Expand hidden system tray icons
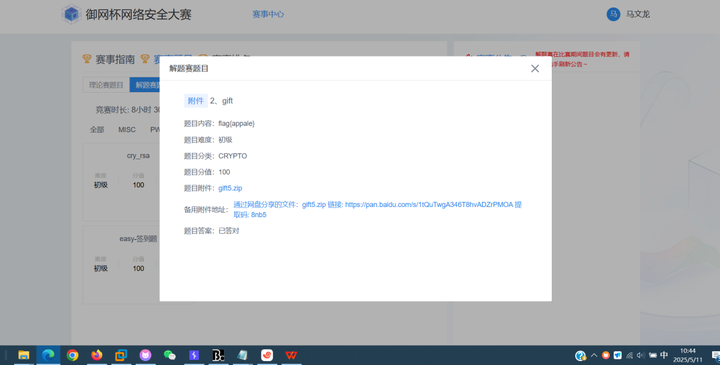 point(594,355)
